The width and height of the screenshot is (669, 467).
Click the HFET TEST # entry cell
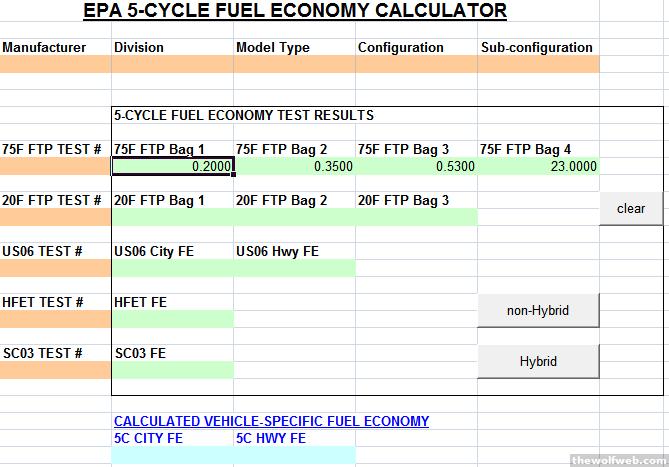click(x=55, y=319)
